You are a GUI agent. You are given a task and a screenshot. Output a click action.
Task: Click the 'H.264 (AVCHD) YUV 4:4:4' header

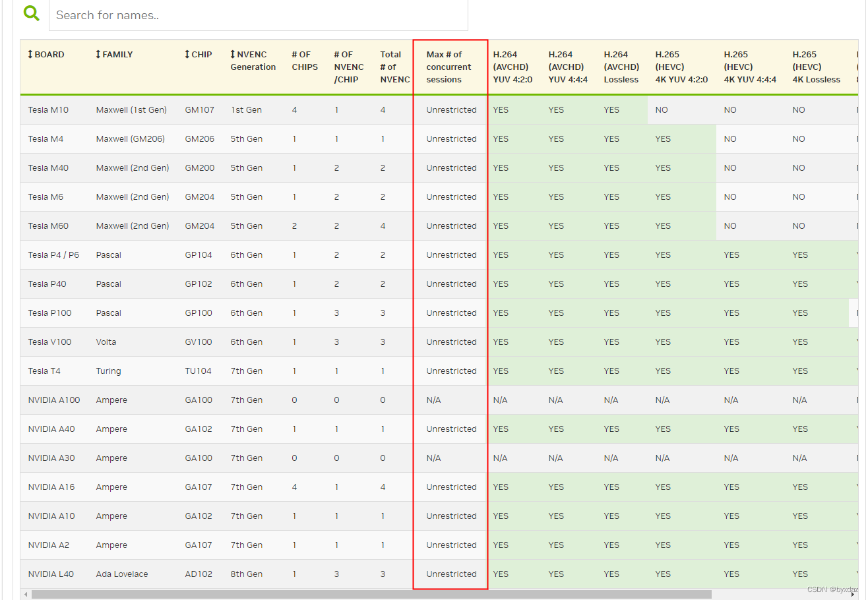(568, 67)
